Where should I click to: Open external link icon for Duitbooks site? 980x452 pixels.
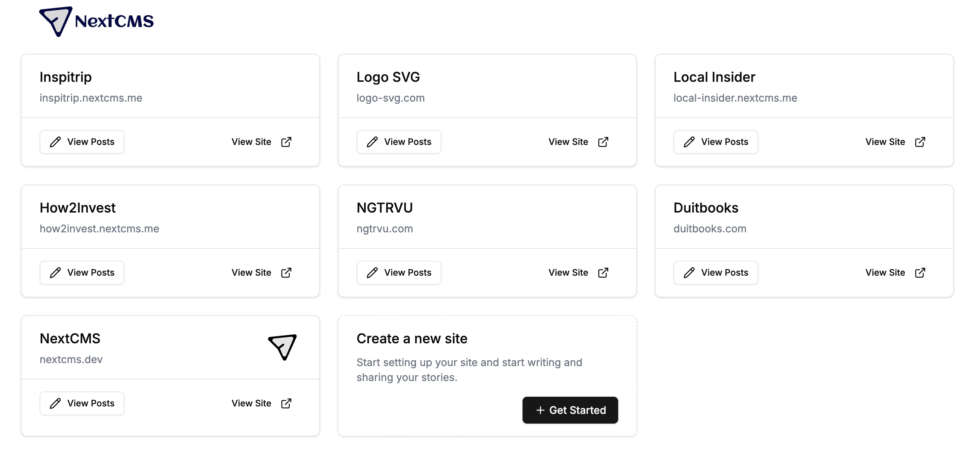[x=920, y=273]
